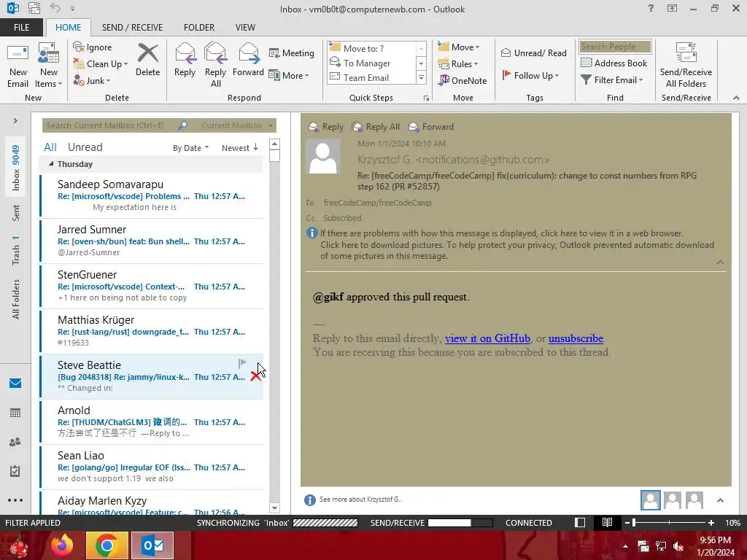Click Forward in the reading pane
The height and width of the screenshot is (560, 747).
pos(431,127)
